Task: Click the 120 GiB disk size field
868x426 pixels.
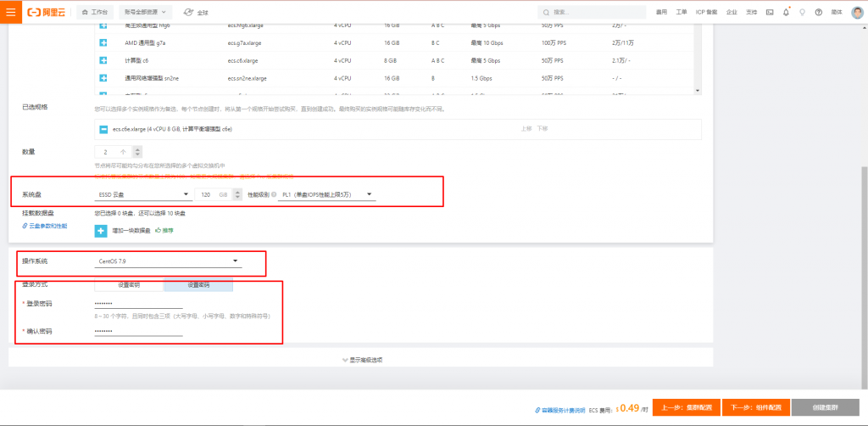Action: click(x=213, y=194)
